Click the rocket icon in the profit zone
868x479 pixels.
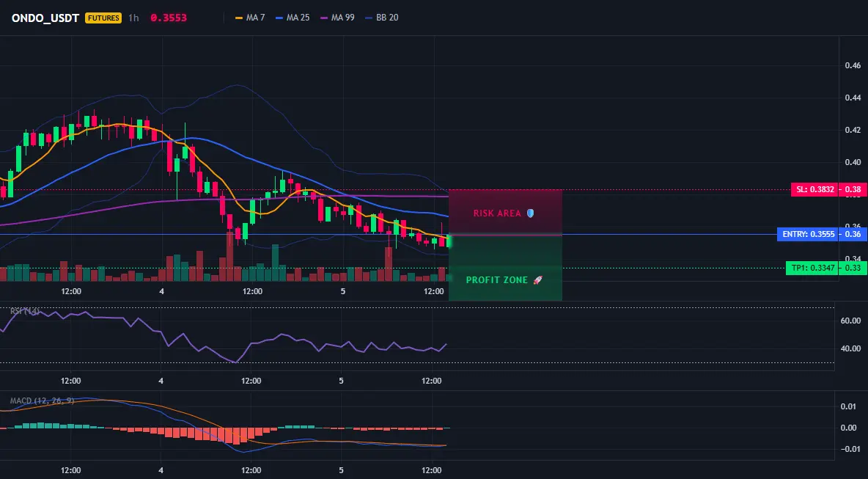tap(537, 280)
